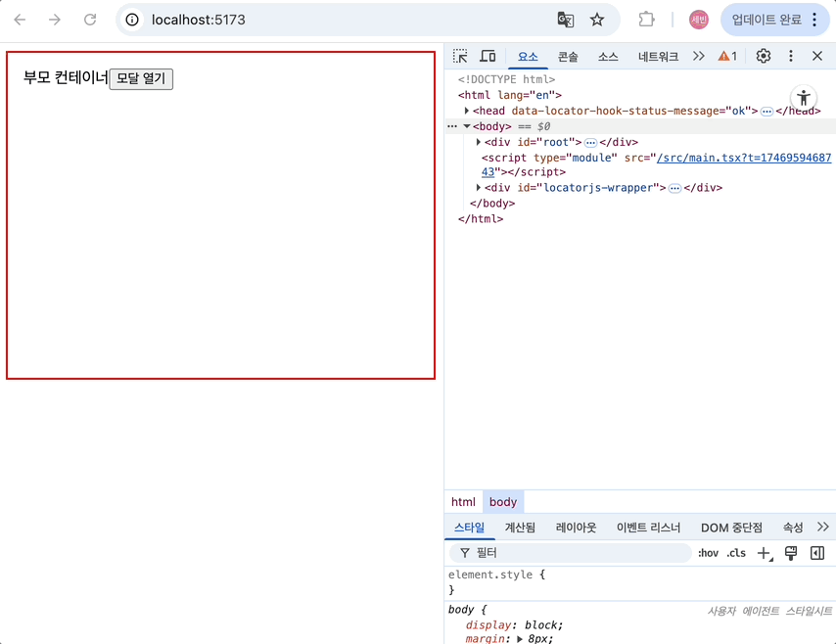This screenshot has width=836, height=644.
Task: Switch to the 계산됨 Computed pane tab
Action: click(x=520, y=528)
